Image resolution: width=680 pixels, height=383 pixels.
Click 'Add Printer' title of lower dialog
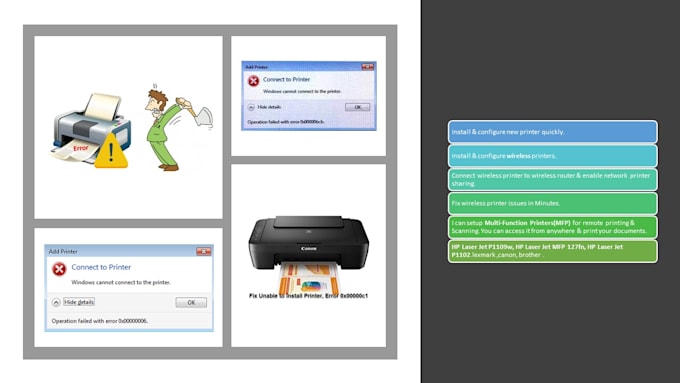point(63,252)
